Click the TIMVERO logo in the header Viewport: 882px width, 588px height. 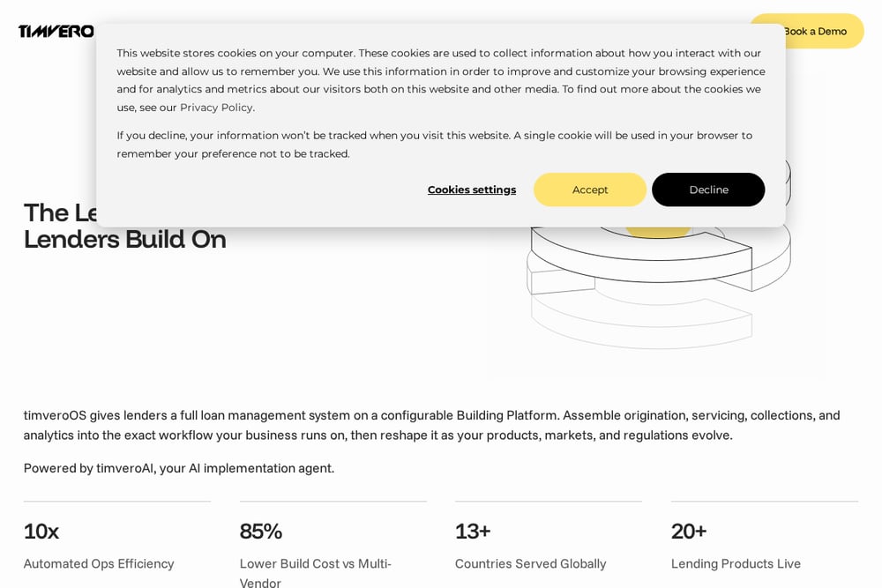pos(56,32)
